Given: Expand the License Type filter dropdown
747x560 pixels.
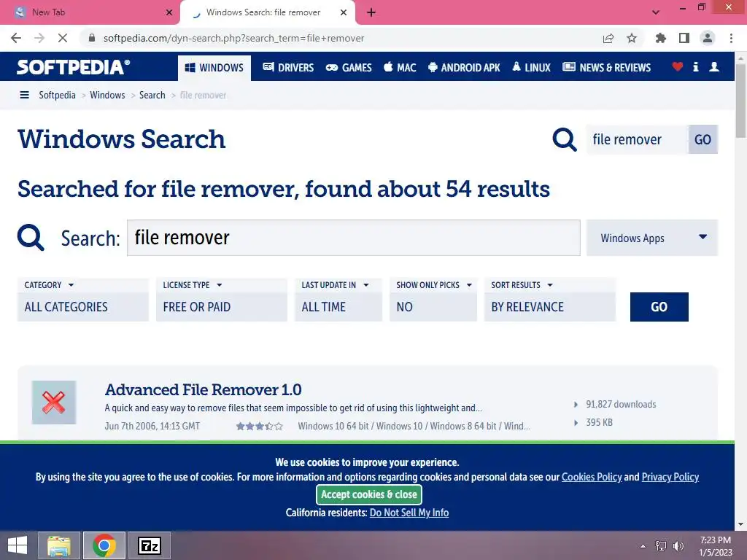Looking at the screenshot, I should [x=222, y=300].
